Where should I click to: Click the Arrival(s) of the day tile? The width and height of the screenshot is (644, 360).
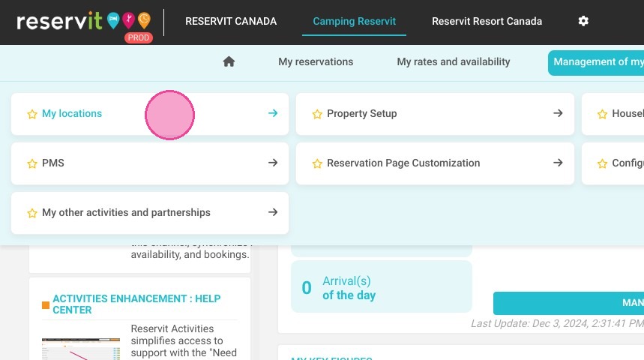[381, 286]
